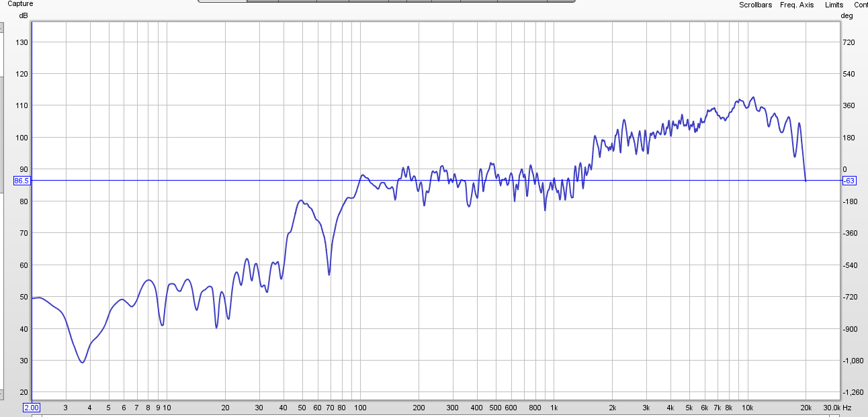Open the Freq. Axis setting
The height and width of the screenshot is (417, 868).
coord(797,5)
